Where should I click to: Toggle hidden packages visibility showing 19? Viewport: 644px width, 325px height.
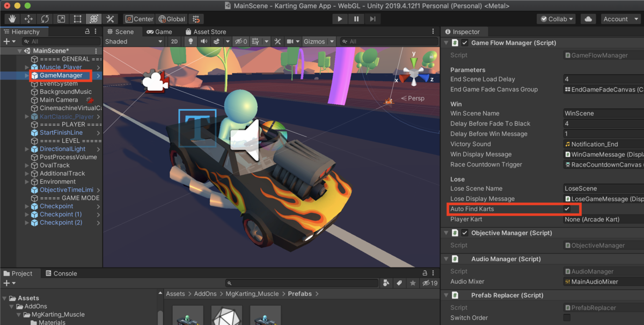[430, 283]
